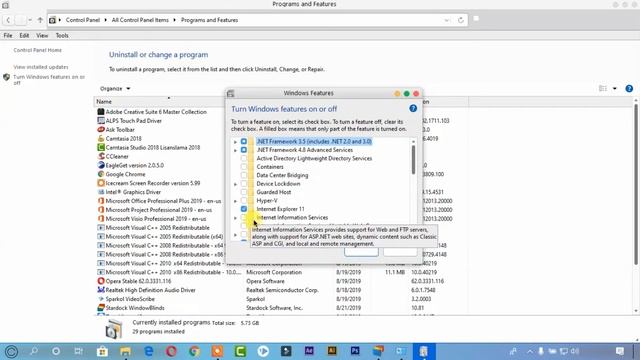Click the Ask Toolbar program icon
Image resolution: width=640 pixels, height=360 pixels.
pos(101,129)
